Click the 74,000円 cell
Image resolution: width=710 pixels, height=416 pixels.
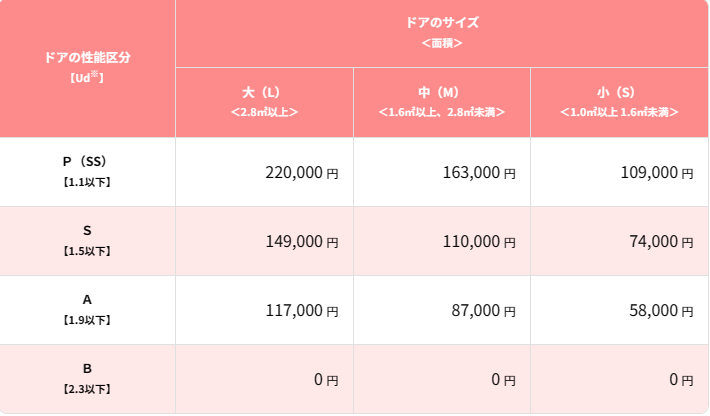619,241
